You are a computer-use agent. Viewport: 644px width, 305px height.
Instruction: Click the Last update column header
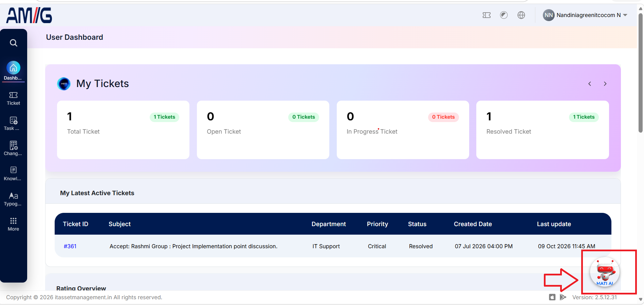point(554,224)
